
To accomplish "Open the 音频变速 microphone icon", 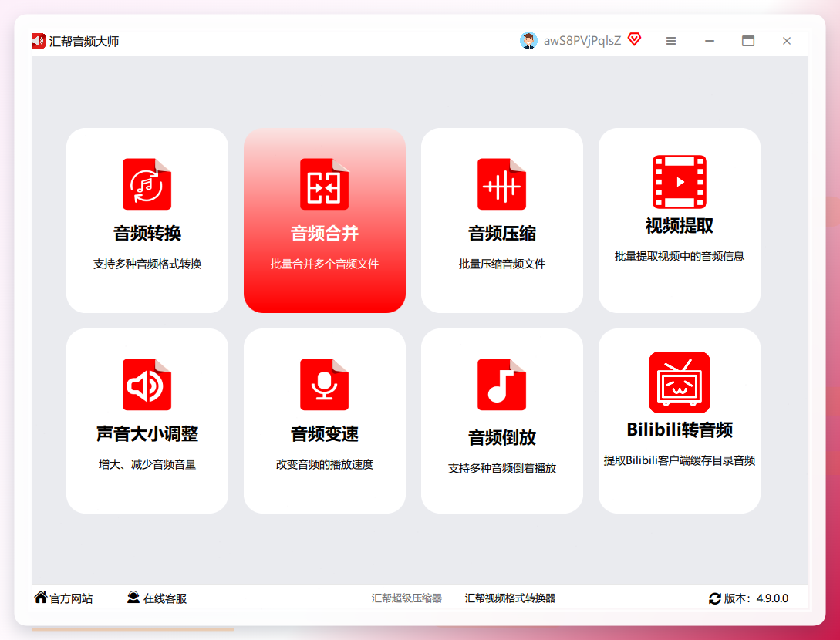I will click(x=324, y=385).
